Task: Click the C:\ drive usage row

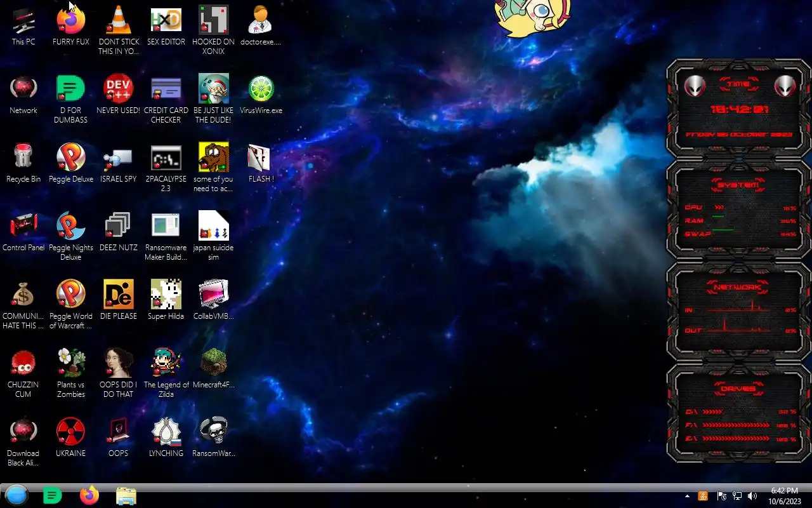Action: coord(740,411)
